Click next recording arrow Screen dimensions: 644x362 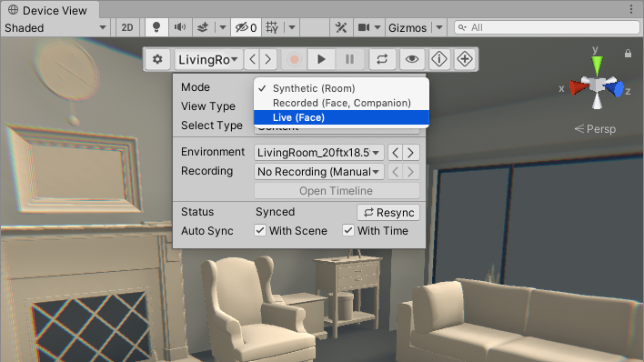[x=411, y=172]
